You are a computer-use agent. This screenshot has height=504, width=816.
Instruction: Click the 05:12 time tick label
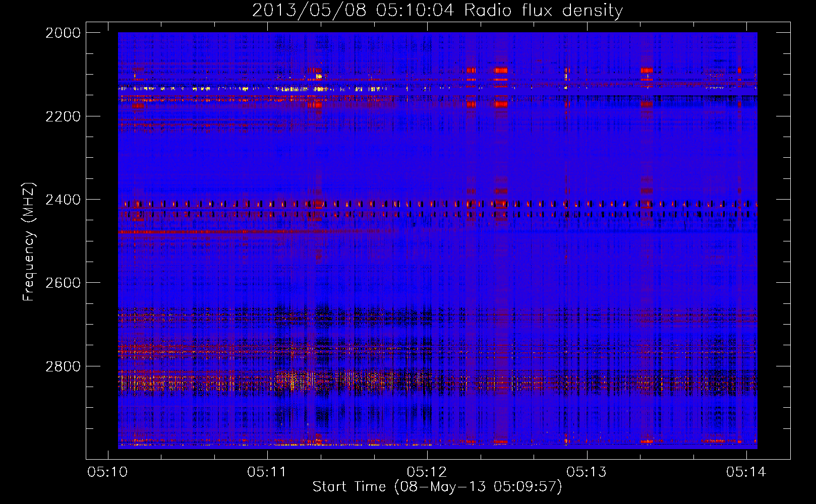coord(427,472)
